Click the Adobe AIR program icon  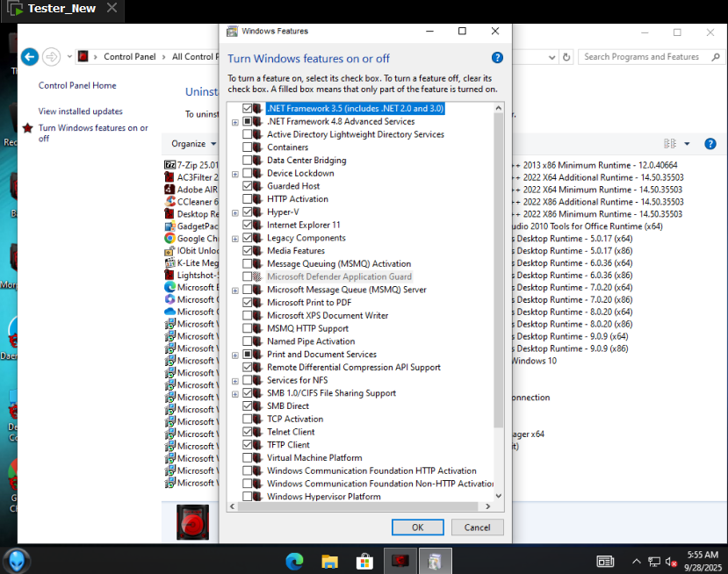170,190
